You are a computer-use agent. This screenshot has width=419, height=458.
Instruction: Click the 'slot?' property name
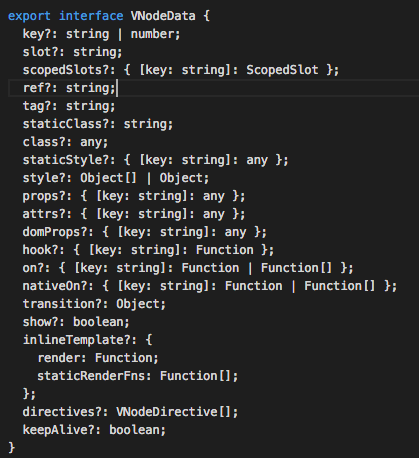(x=41, y=52)
